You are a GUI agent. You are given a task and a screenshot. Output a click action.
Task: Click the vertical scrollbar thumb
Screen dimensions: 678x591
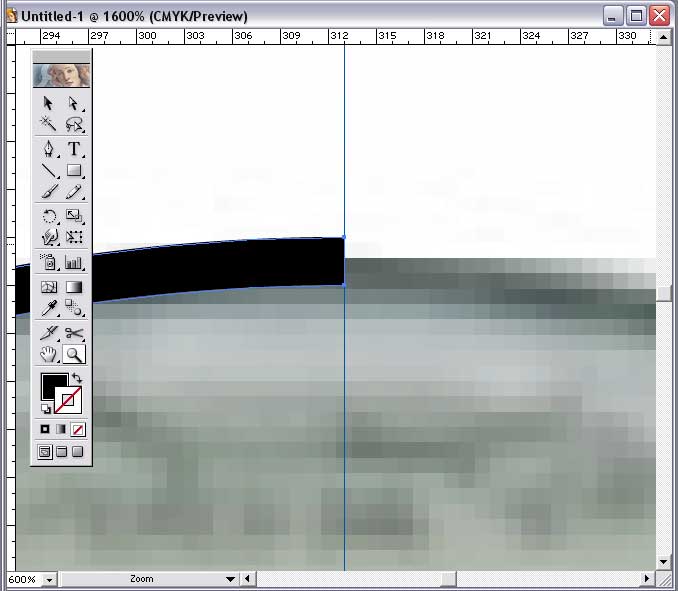pyautogui.click(x=664, y=294)
